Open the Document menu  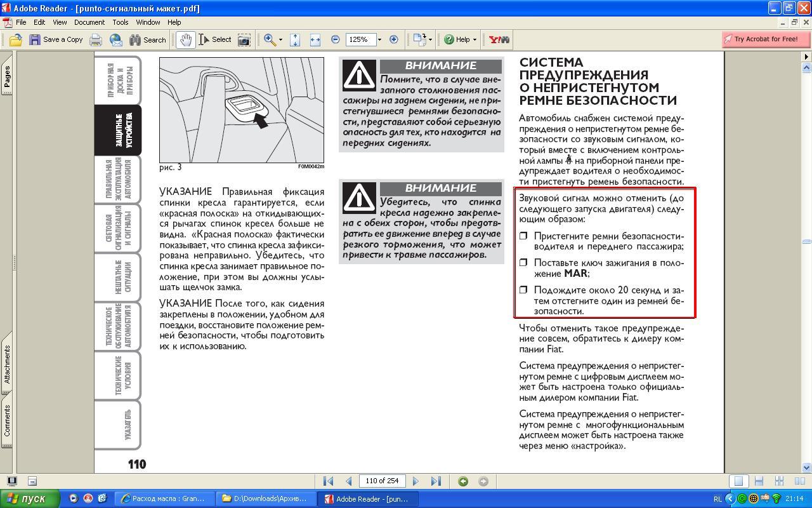click(x=89, y=22)
